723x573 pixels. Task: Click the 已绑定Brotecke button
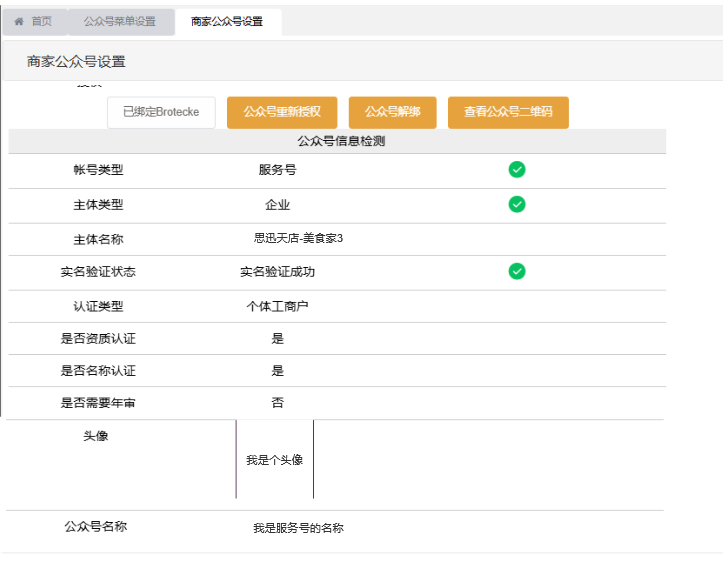click(161, 112)
